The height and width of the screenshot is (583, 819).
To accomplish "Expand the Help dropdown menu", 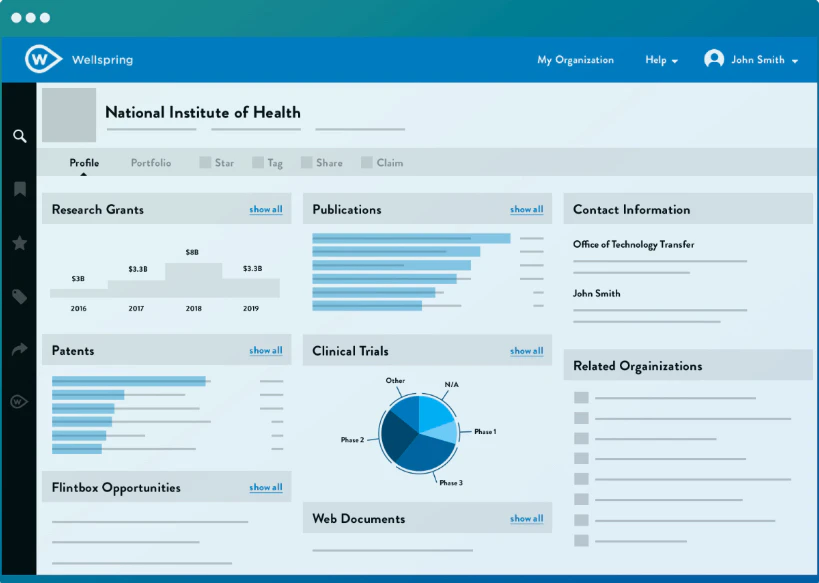I will (661, 60).
